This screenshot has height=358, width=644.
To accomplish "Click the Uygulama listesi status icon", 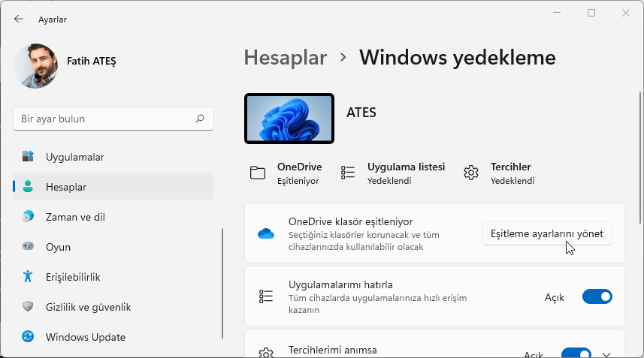I will click(x=348, y=173).
